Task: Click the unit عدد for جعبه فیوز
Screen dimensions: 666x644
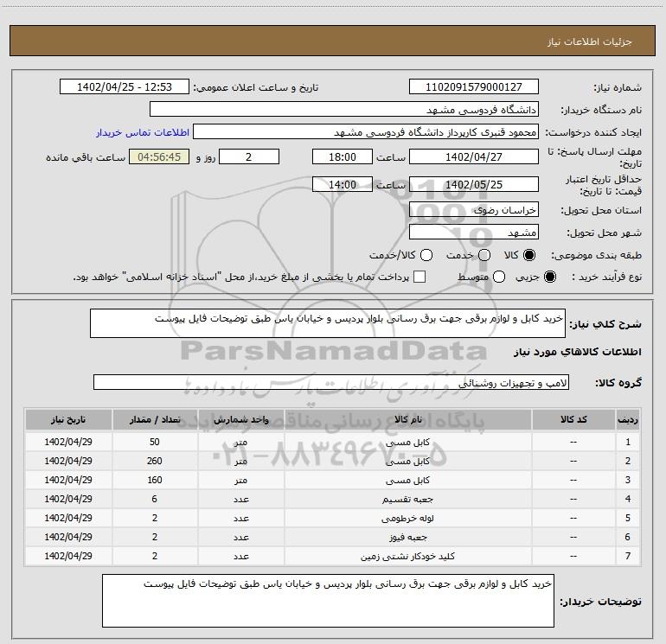Action: [x=240, y=537]
